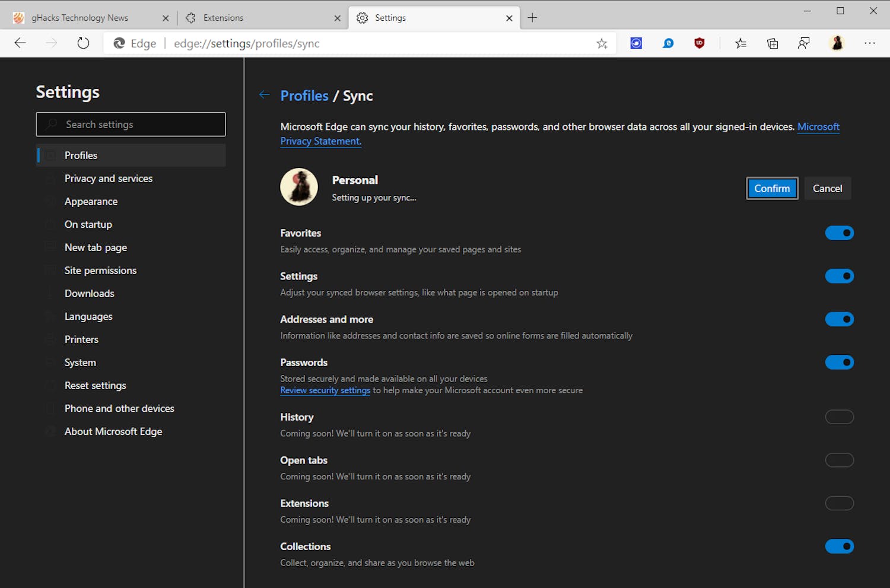
Task: Open the Feedback icon in toolbar
Action: 804,43
